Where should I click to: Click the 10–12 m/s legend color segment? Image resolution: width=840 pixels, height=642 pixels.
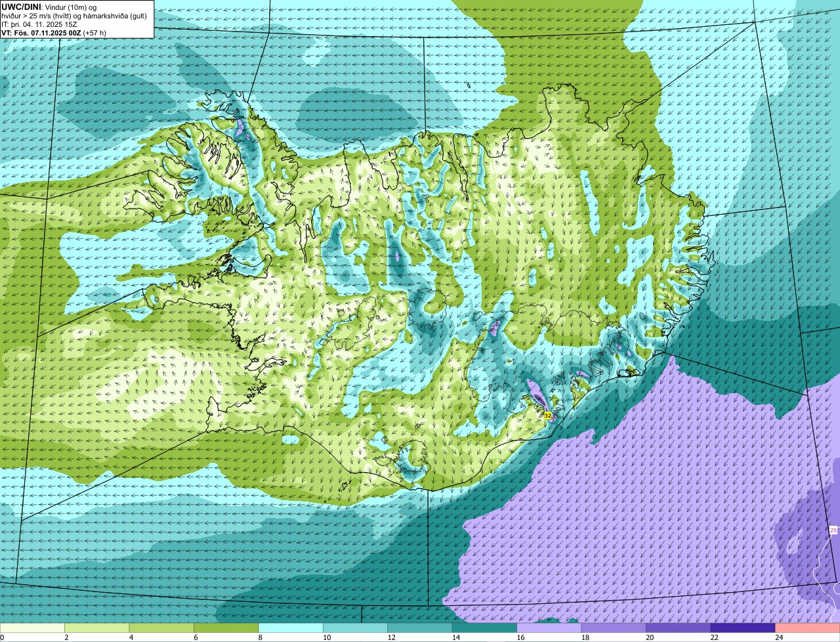[x=355, y=628]
